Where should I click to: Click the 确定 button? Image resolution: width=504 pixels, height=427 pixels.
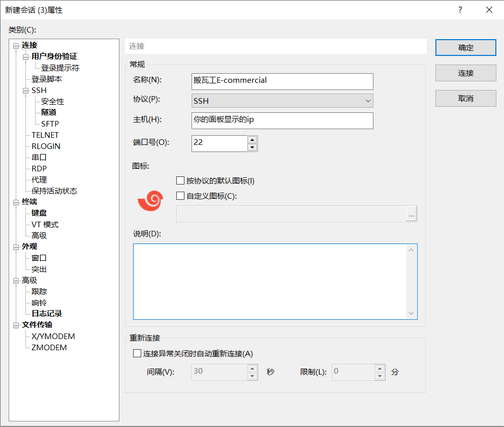(465, 48)
